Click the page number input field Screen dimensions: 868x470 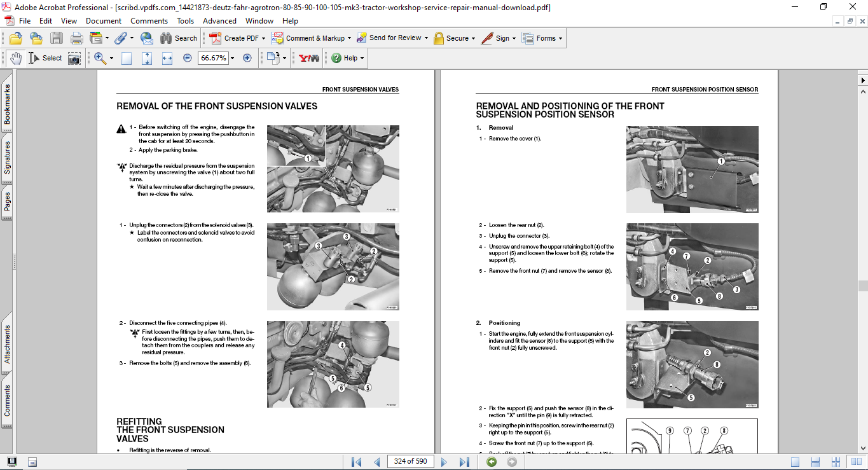tap(411, 462)
